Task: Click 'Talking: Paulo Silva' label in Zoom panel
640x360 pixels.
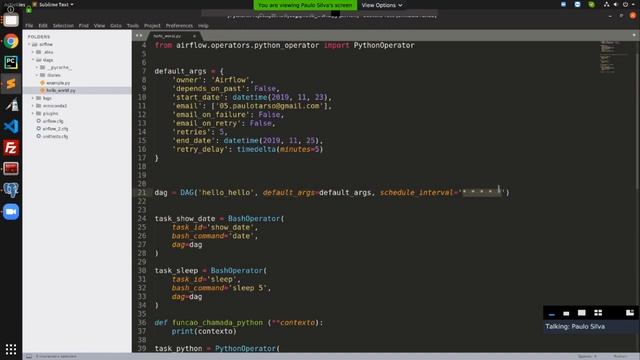Action: tap(575, 327)
